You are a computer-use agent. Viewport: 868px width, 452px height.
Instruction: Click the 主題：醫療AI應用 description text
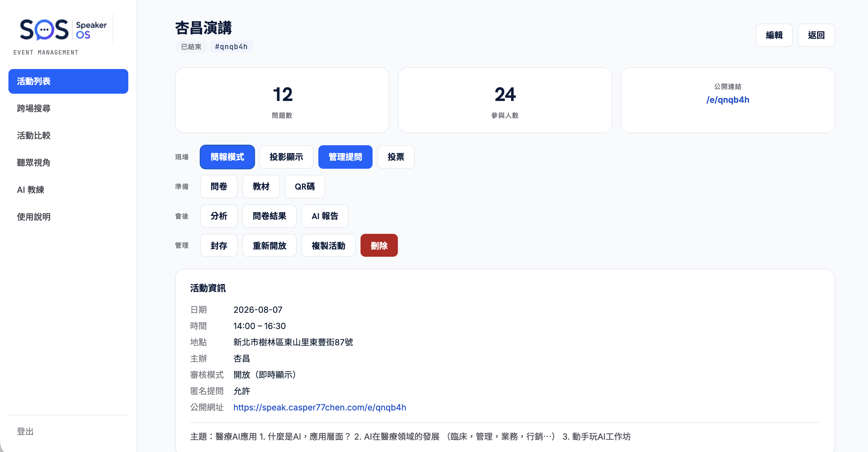tap(410, 437)
